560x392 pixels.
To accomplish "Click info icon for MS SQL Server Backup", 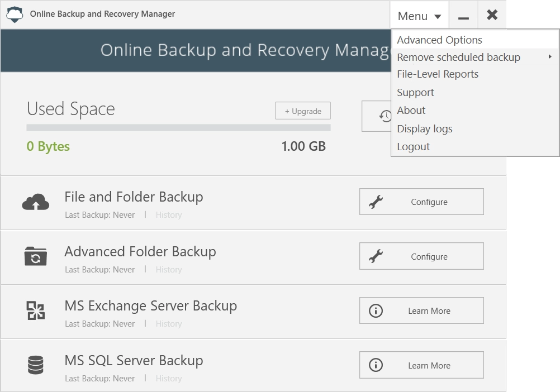I will (376, 365).
